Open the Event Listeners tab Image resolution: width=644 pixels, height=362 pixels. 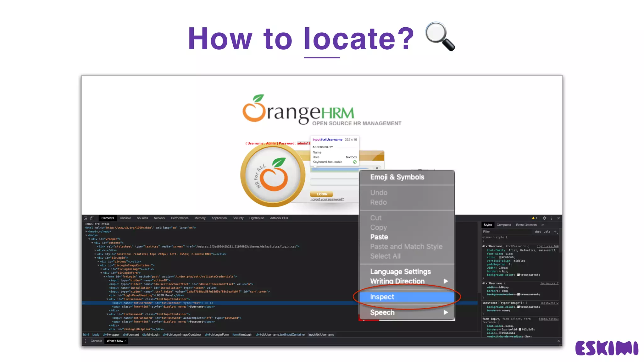526,225
